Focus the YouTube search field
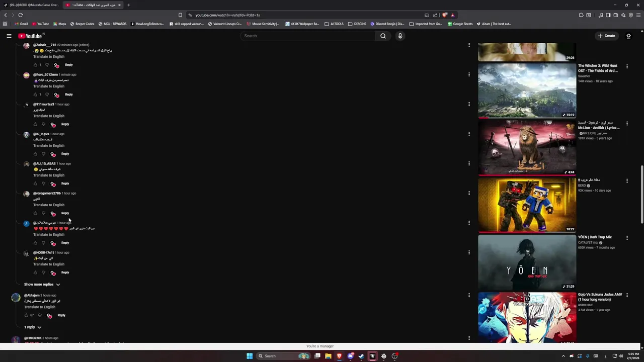644x362 pixels. [307, 36]
